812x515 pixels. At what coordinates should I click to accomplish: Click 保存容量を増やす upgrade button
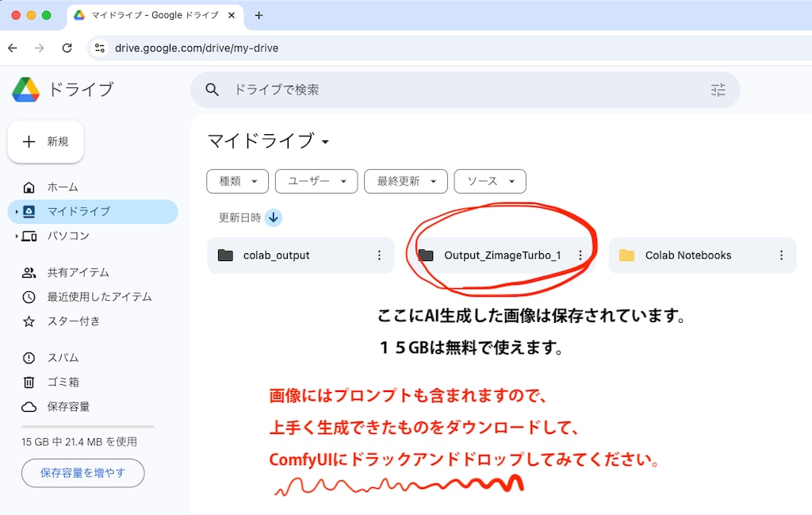pos(82,472)
